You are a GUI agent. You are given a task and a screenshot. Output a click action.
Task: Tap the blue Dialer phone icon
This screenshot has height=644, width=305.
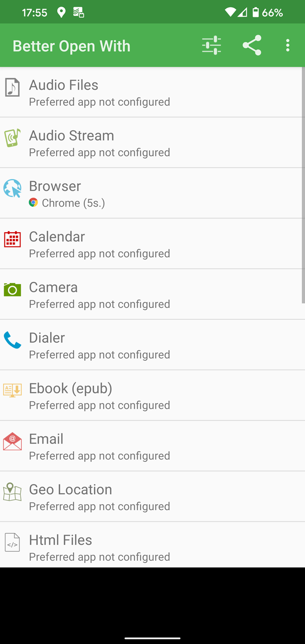coord(12,340)
